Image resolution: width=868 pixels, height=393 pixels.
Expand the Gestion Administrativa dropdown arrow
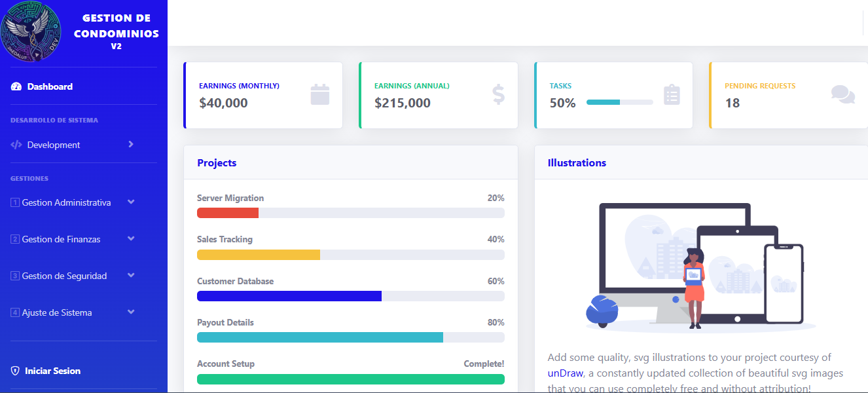131,202
